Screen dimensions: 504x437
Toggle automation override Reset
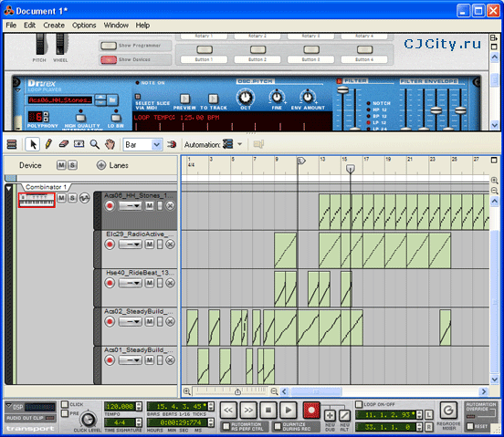pos(470,426)
